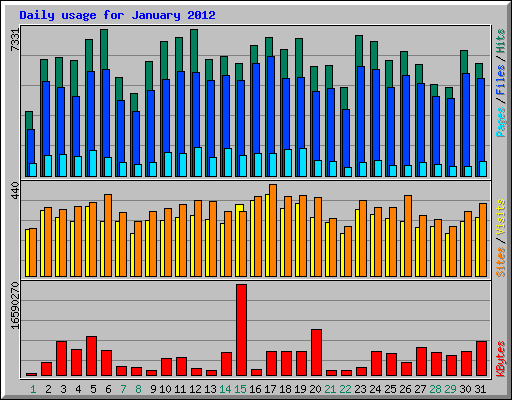Click day 4 on the x-axis

point(78,389)
